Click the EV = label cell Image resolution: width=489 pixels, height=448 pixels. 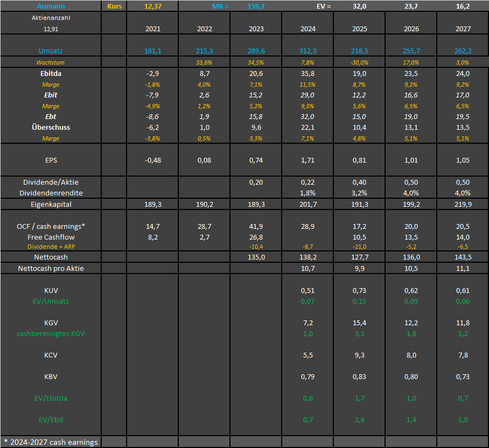(x=323, y=6)
